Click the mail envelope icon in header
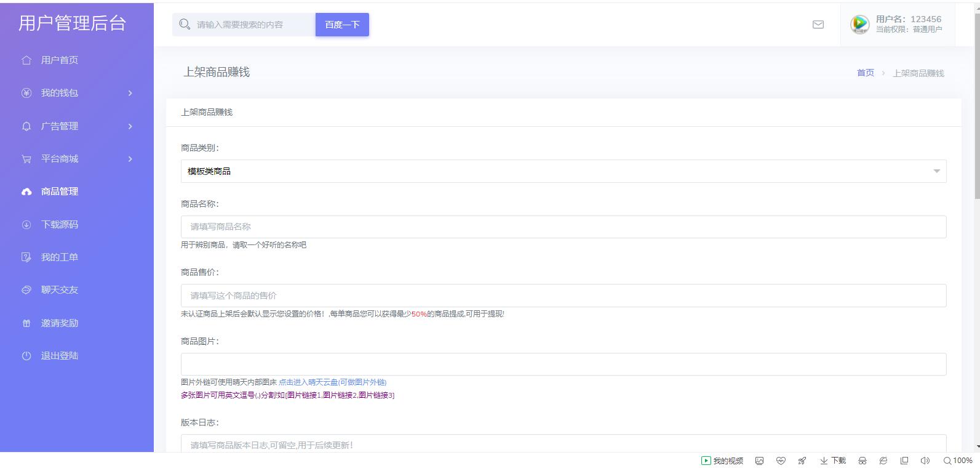The height and width of the screenshot is (468, 980). point(818,25)
